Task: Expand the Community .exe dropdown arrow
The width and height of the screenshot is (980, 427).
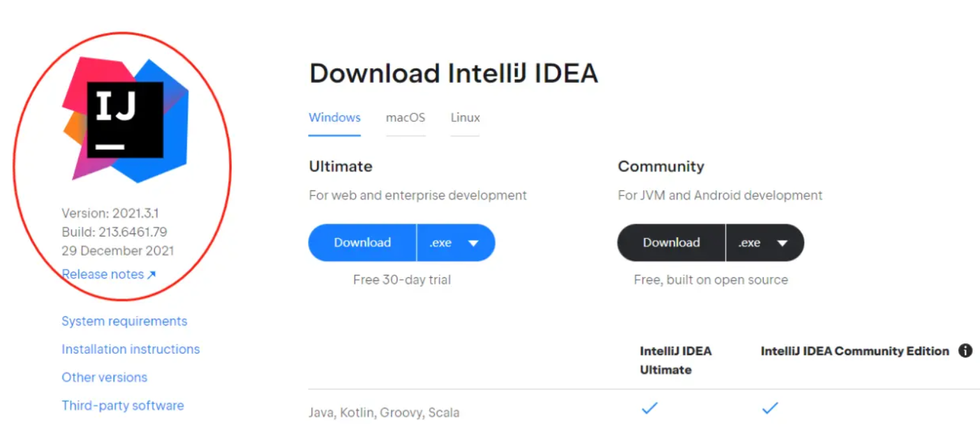Action: [x=782, y=243]
